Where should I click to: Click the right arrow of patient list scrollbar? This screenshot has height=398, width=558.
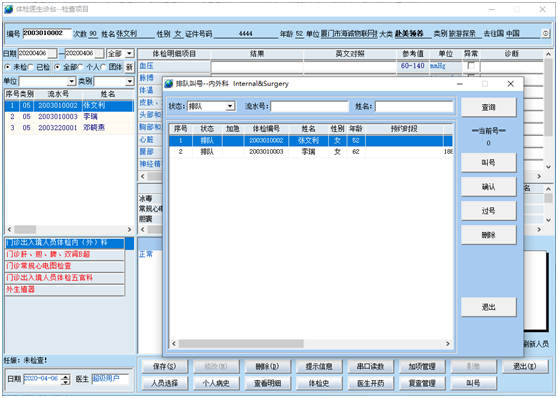coord(130,230)
